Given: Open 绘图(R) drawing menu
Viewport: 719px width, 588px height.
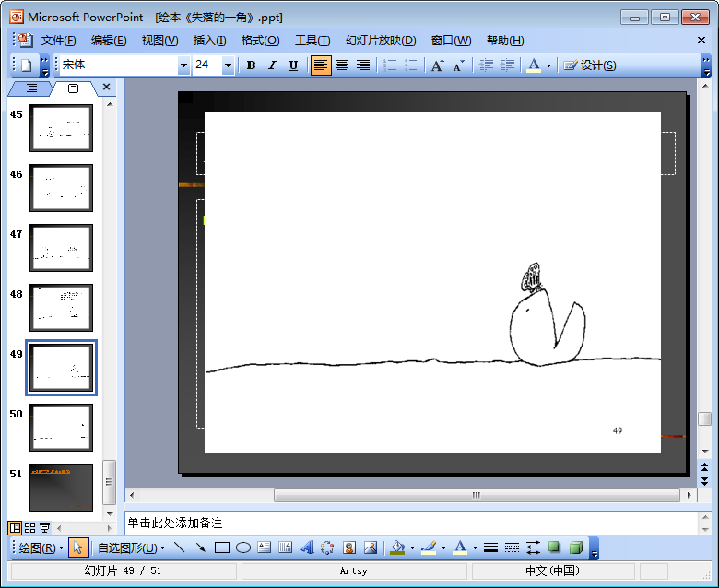Looking at the screenshot, I should [41, 547].
